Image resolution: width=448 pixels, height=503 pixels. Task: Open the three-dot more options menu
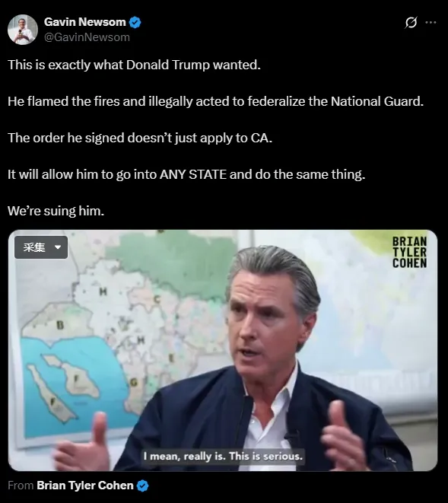[x=431, y=23]
